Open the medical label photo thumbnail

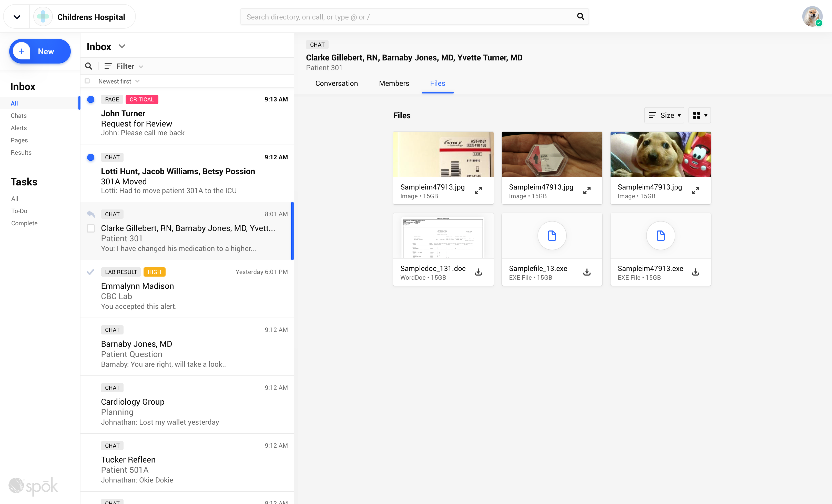pyautogui.click(x=443, y=154)
